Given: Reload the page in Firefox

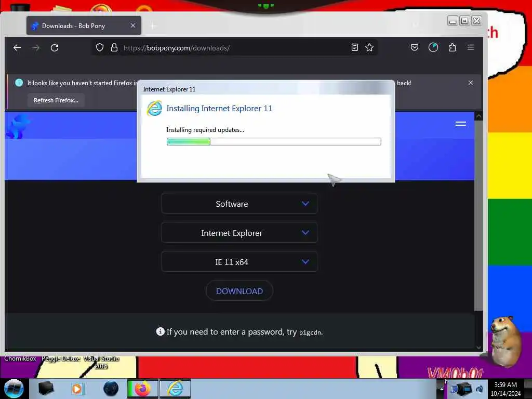Looking at the screenshot, I should pyautogui.click(x=55, y=48).
